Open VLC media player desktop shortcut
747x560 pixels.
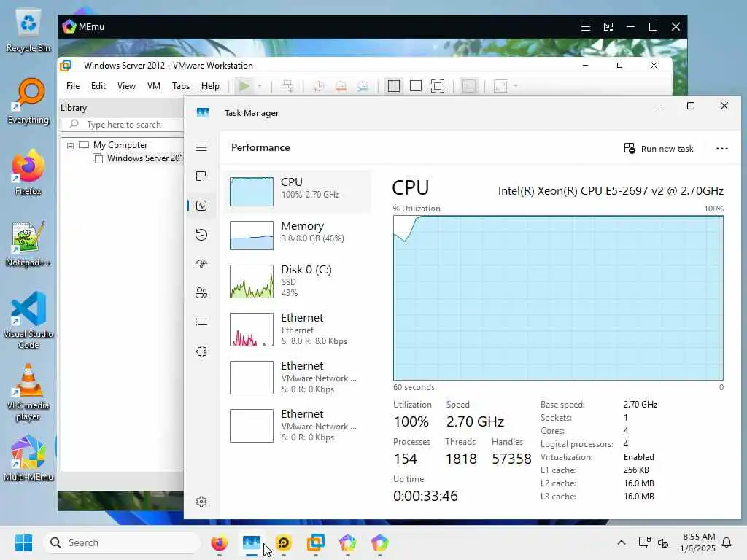(28, 392)
